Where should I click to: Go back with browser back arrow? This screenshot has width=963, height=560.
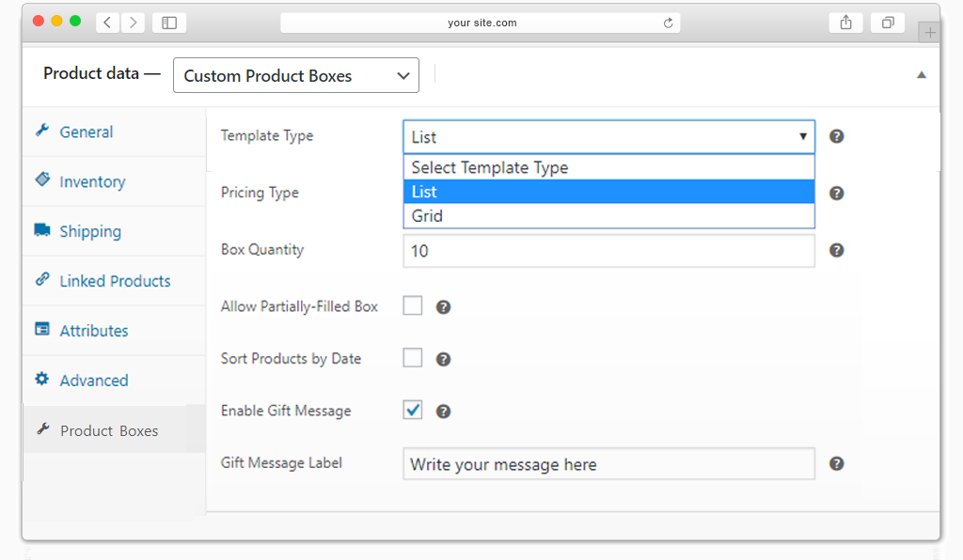107,23
